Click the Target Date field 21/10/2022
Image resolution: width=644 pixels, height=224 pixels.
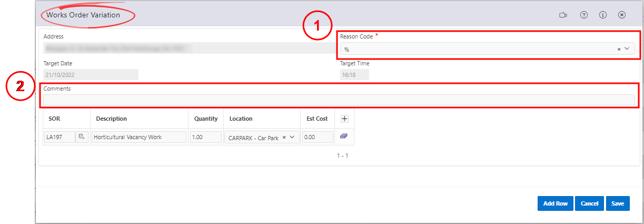[x=91, y=75]
